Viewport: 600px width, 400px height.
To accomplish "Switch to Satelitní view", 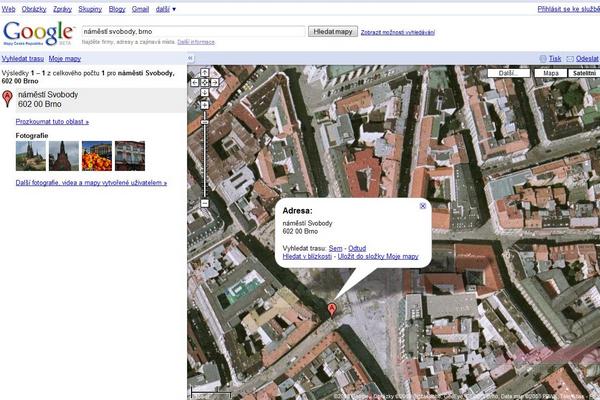I will [584, 73].
